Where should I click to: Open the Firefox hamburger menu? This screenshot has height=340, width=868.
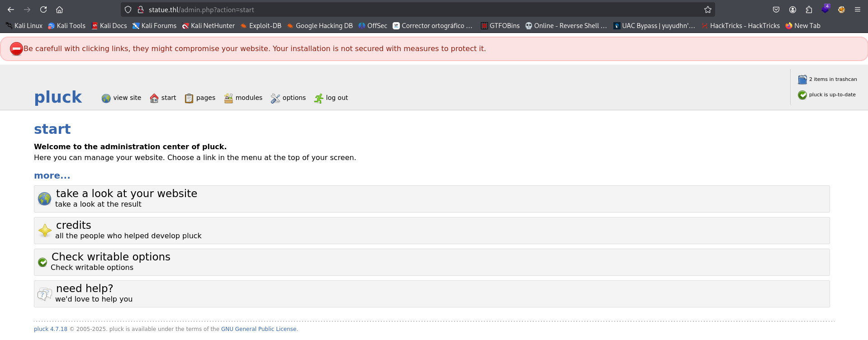coord(858,9)
